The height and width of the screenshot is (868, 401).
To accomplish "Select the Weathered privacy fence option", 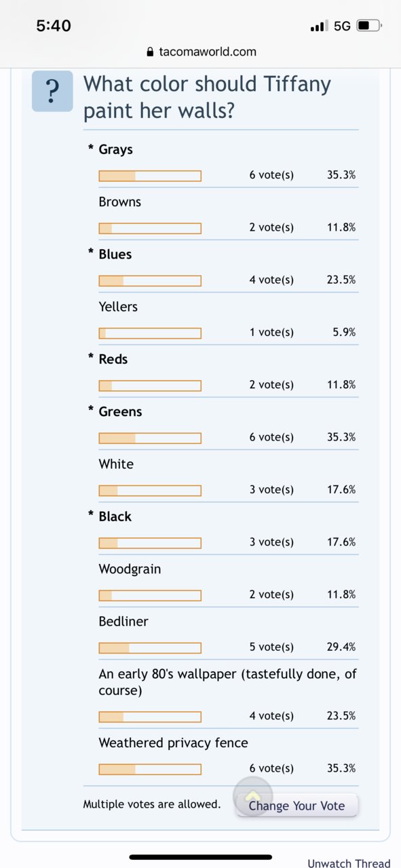I will tap(173, 742).
